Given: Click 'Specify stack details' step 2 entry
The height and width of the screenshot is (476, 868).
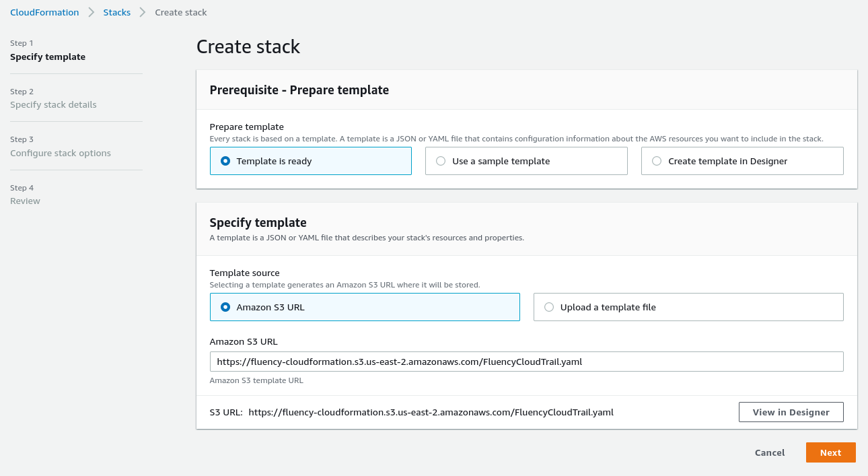Looking at the screenshot, I should (53, 104).
